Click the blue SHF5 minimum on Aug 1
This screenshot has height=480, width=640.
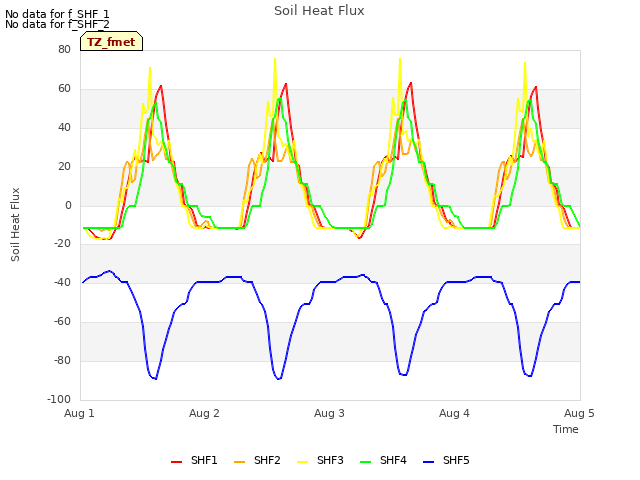click(156, 379)
